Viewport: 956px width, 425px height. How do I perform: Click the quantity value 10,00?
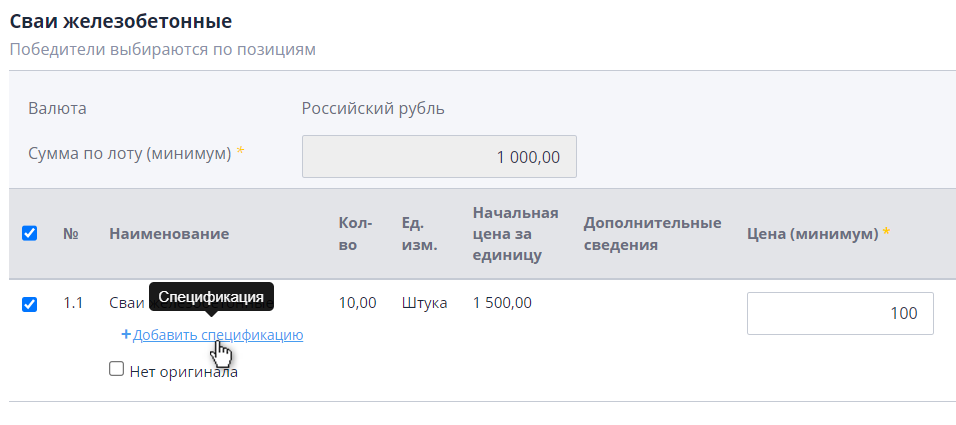click(x=358, y=302)
